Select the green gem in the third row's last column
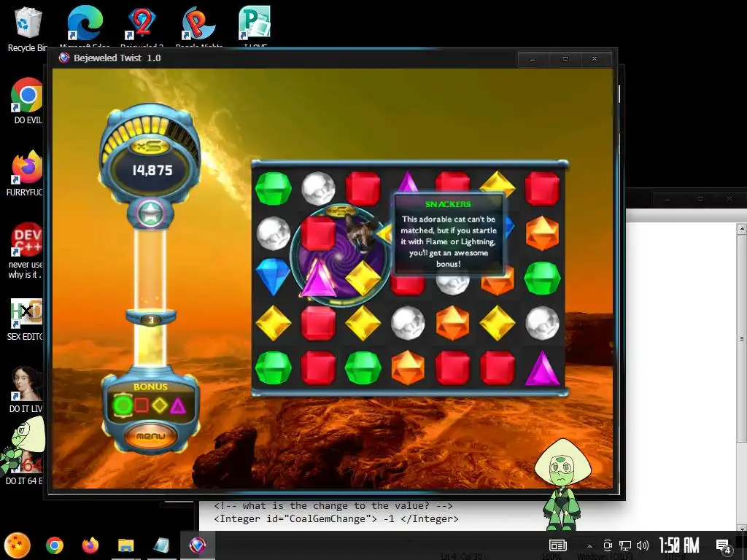Screen dimensions: 747x560 tap(542, 278)
